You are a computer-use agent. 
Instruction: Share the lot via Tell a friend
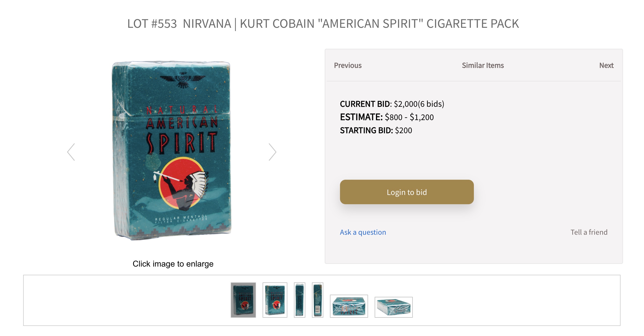click(589, 232)
